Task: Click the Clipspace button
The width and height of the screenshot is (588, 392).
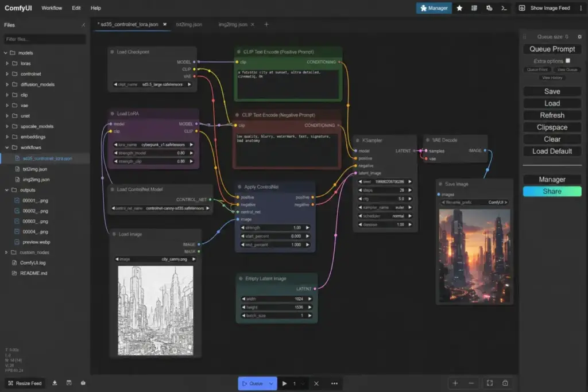Action: 552,127
